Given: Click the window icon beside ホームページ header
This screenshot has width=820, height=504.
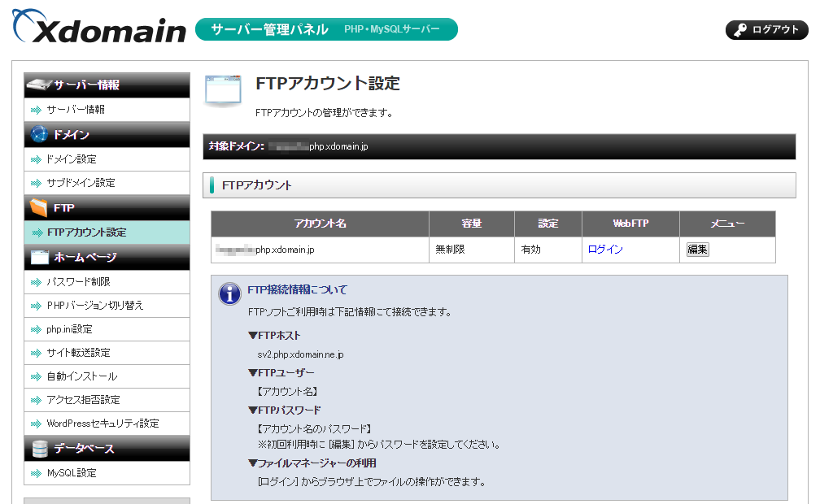Looking at the screenshot, I should pyautogui.click(x=40, y=257).
